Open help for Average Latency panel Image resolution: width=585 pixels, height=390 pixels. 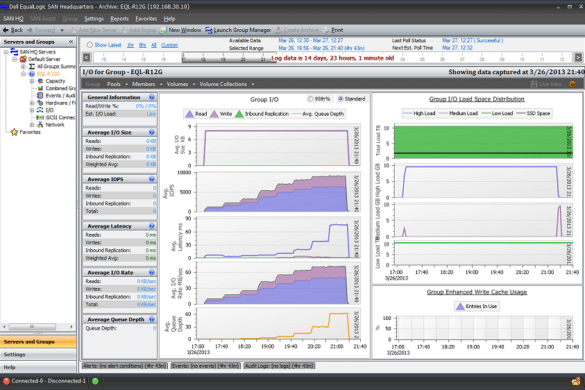pos(151,226)
